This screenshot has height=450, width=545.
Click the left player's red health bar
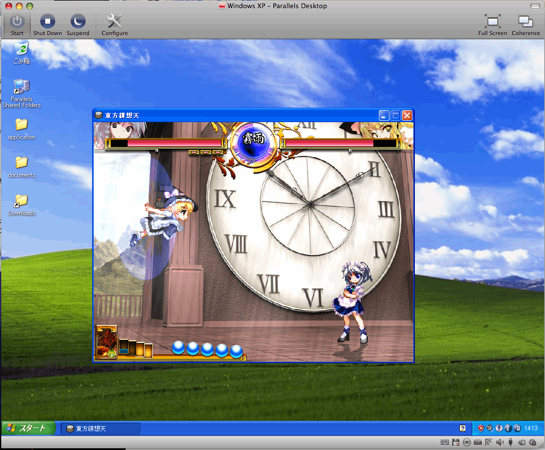click(175, 143)
